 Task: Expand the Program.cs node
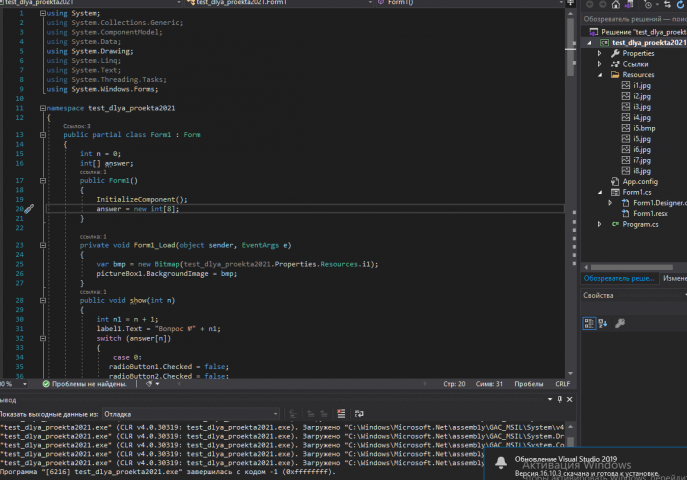(x=601, y=224)
